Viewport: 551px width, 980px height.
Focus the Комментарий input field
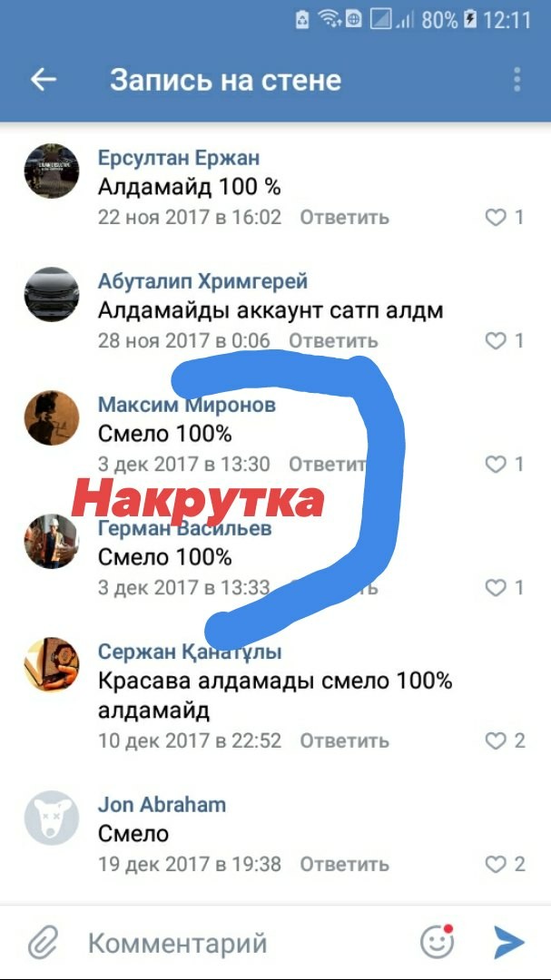point(244,943)
